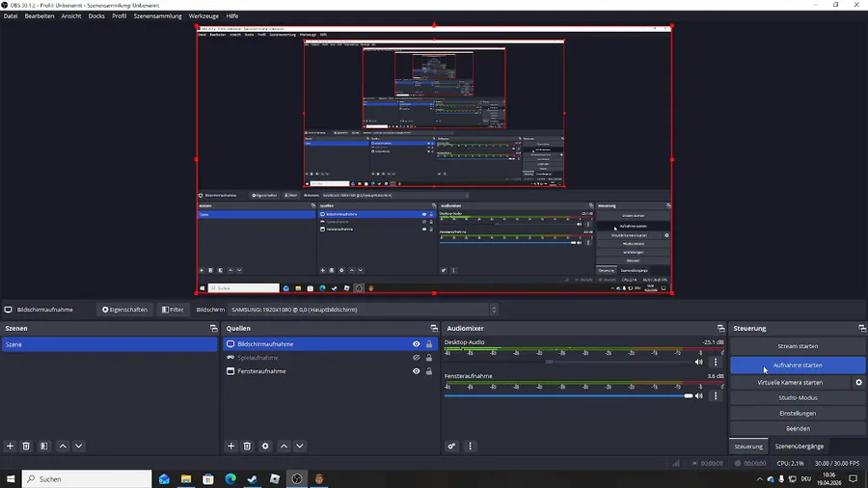Open Microsoft Store from taskbar
Image resolution: width=868 pixels, height=488 pixels.
(208, 479)
